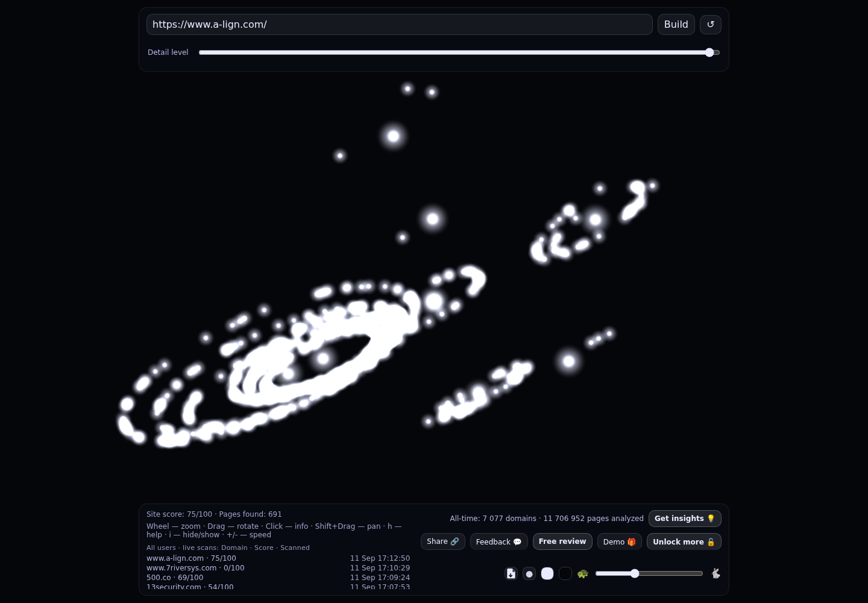The width and height of the screenshot is (868, 603).
Task: Select the www.7riversys.com · 0/100 scan row
Action: (278, 568)
